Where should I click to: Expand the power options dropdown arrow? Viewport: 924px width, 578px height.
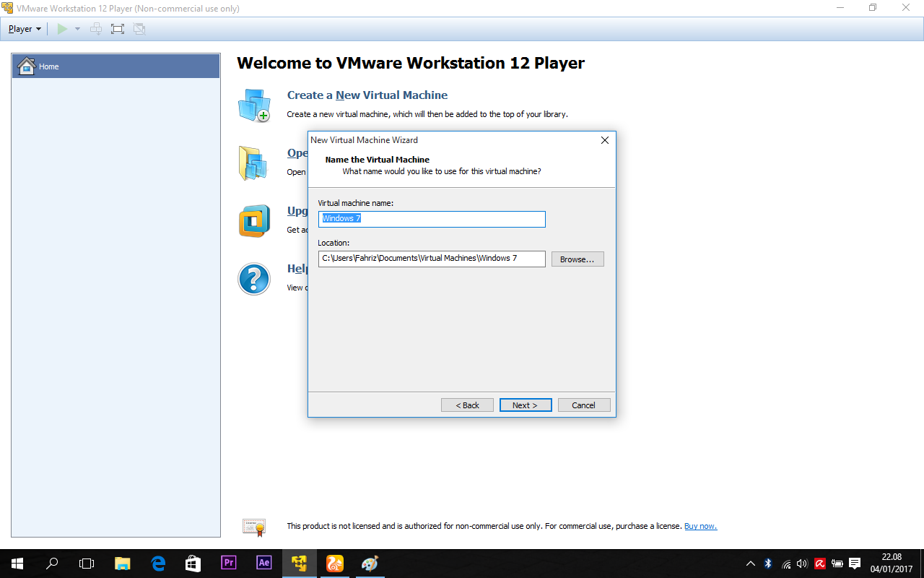pos(77,29)
